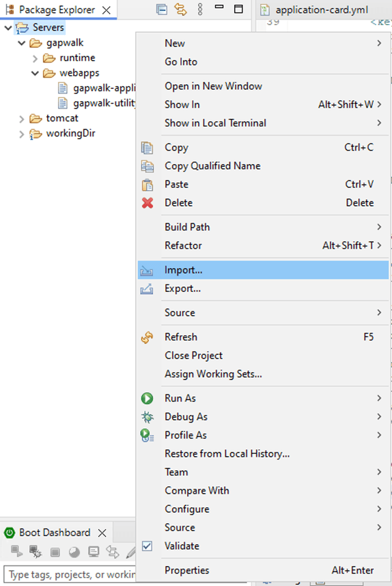Choose Copy Qualified Name

pyautogui.click(x=263, y=166)
